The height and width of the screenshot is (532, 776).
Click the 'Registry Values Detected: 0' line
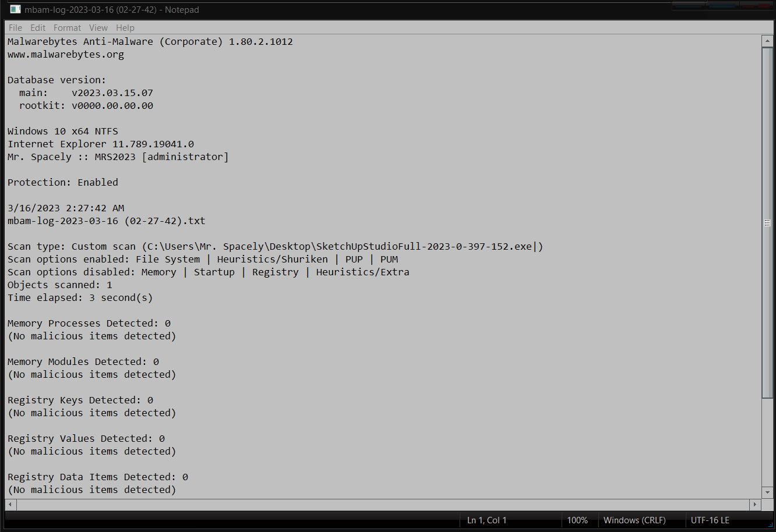pyautogui.click(x=86, y=439)
